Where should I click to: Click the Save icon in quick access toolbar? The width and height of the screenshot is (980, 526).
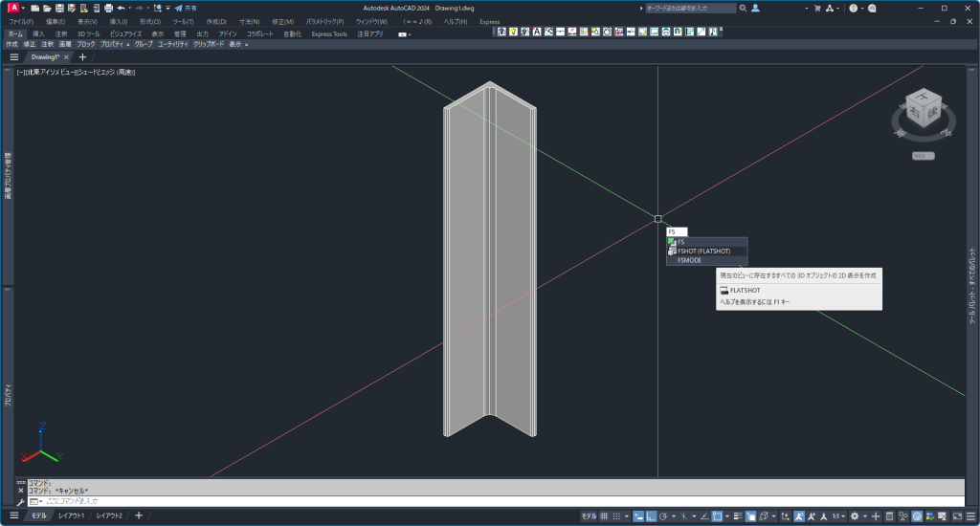pos(58,8)
